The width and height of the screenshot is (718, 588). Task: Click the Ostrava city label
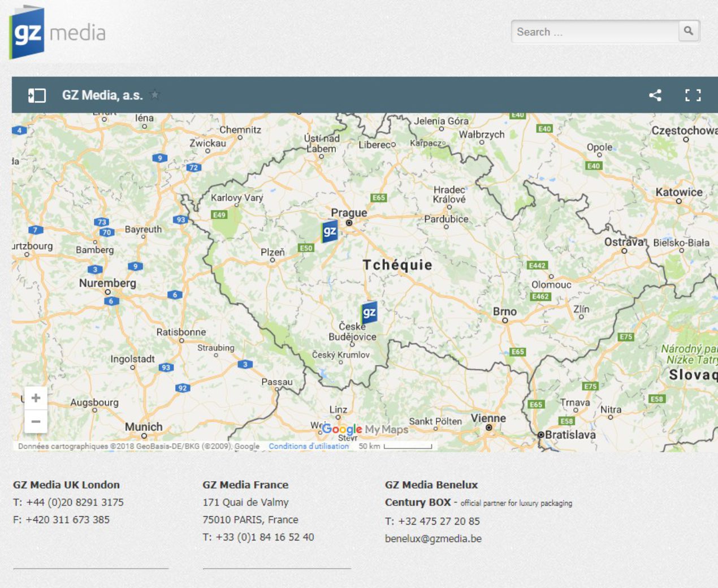point(624,242)
